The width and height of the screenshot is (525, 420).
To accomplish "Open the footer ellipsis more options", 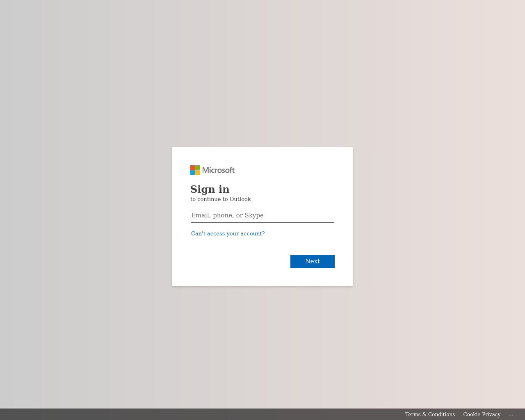I will (x=511, y=414).
